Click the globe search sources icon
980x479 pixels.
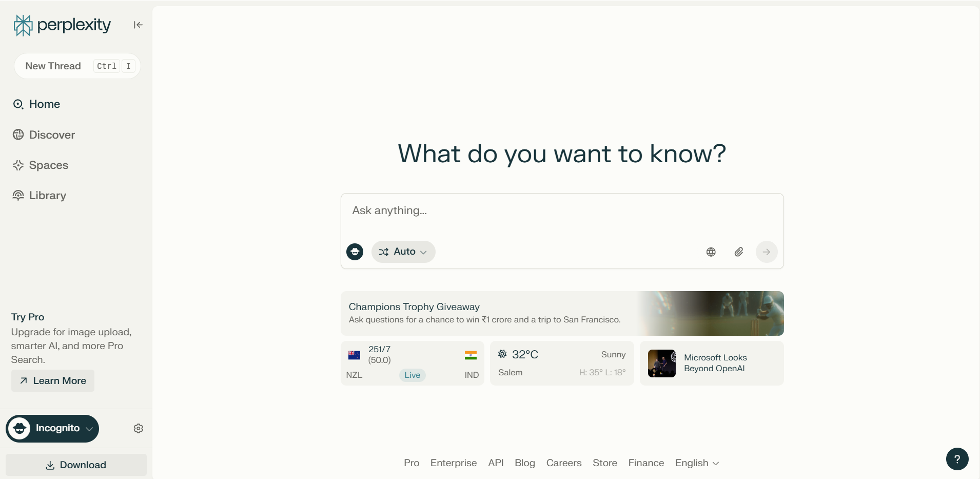point(711,252)
